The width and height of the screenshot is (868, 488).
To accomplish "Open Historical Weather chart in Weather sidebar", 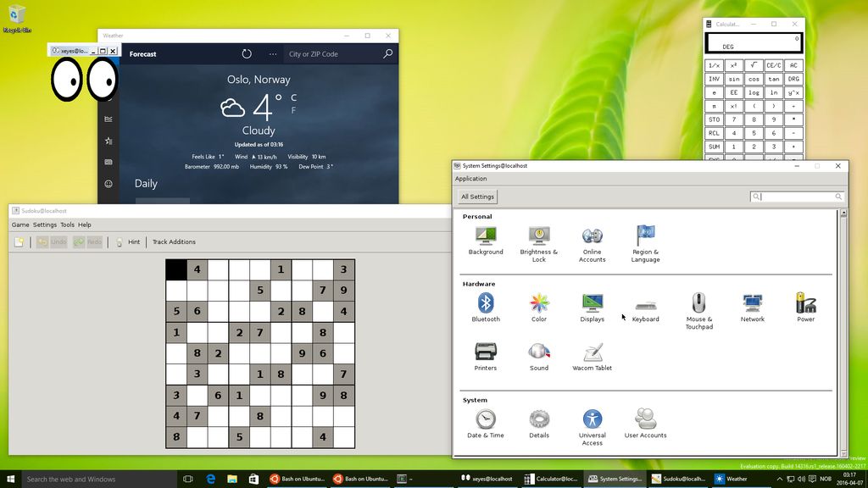I will tap(108, 119).
